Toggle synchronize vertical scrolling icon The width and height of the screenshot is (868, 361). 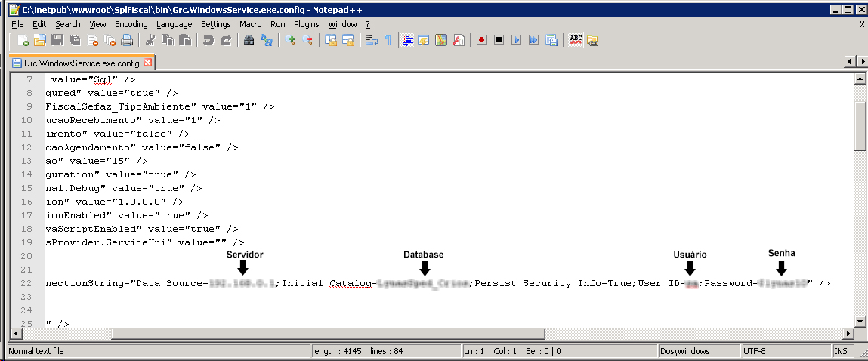tap(330, 41)
